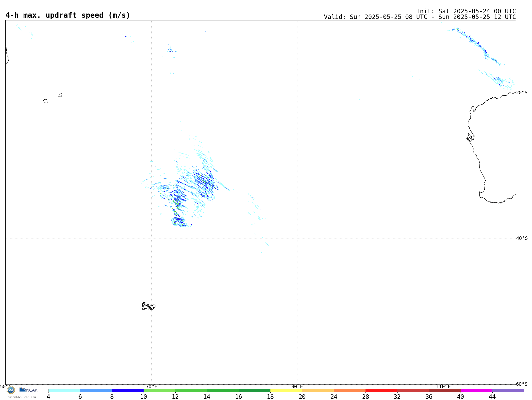The height and width of the screenshot is (400, 532).
Task: Click the red 28–32 color swatch
Action: (381, 390)
